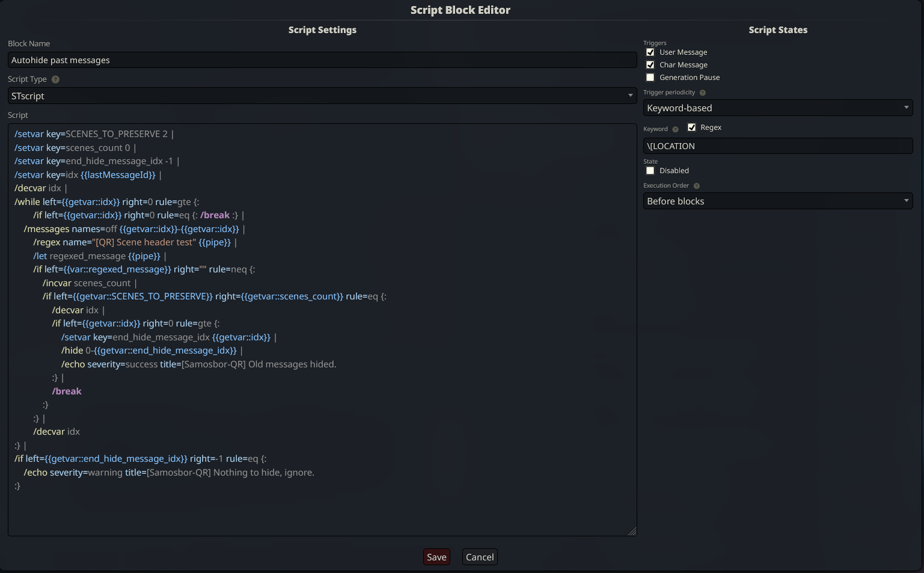Click the Trigger periodicity help icon
The width and height of the screenshot is (924, 573).
point(703,93)
